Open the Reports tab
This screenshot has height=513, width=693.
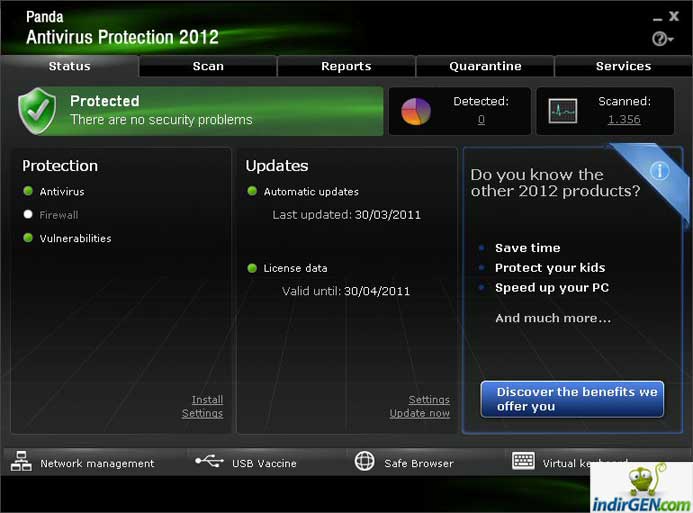tap(346, 66)
